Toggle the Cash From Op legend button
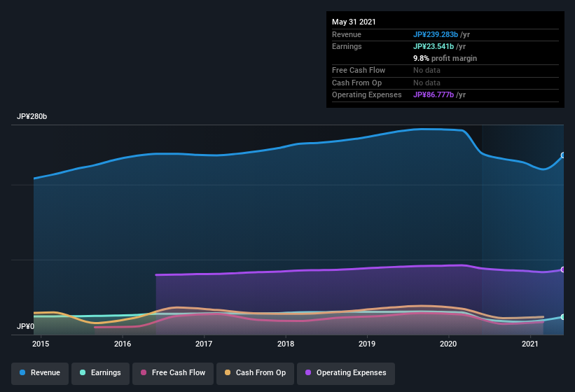The width and height of the screenshot is (575, 392). [x=255, y=373]
